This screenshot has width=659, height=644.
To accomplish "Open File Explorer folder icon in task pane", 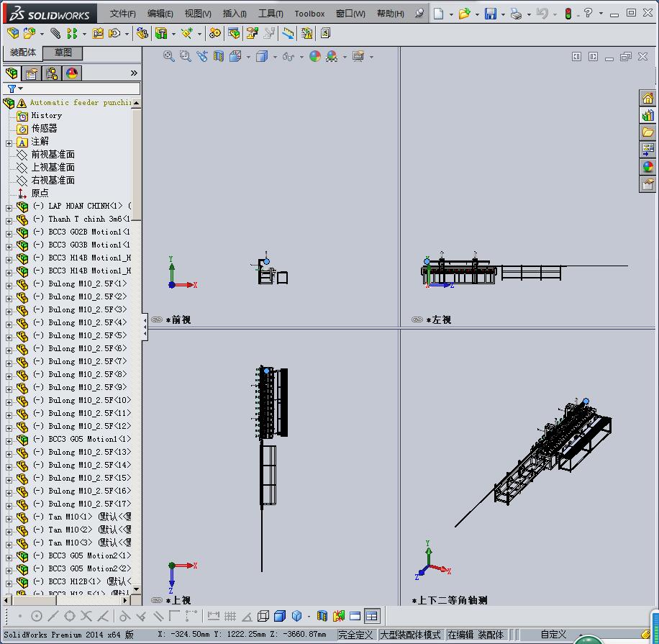I will 647,132.
